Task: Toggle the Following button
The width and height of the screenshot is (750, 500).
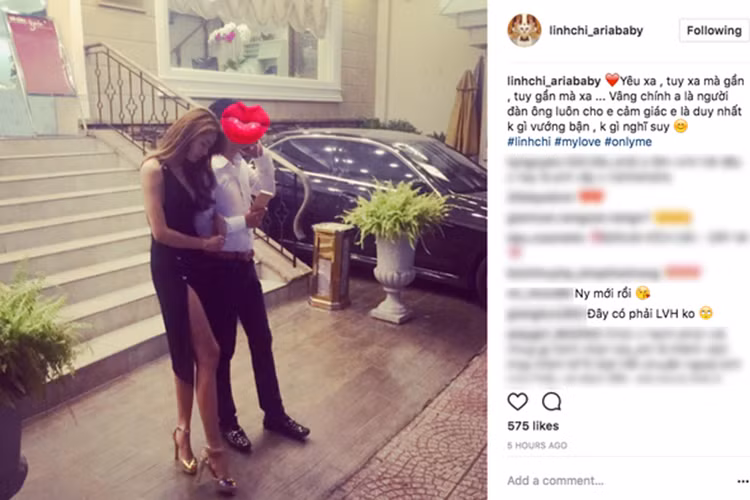Action: (714, 31)
